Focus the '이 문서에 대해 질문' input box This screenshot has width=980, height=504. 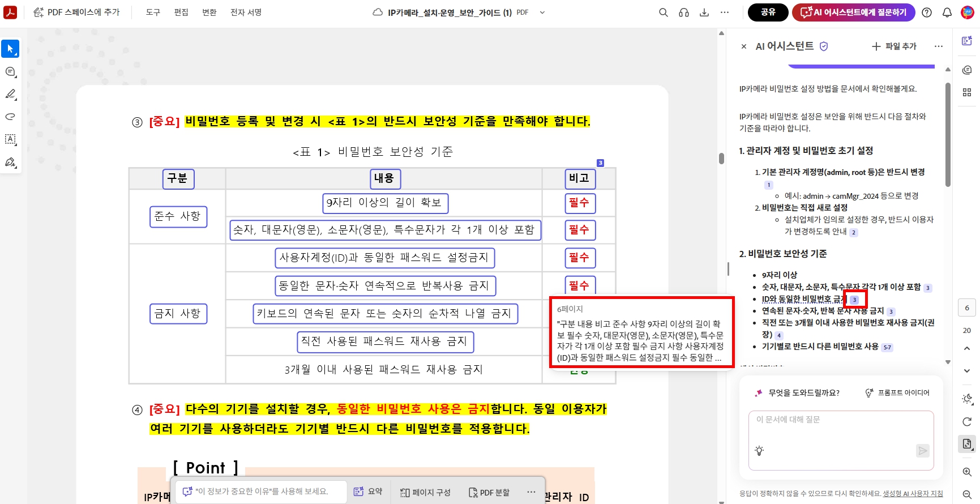841,441
